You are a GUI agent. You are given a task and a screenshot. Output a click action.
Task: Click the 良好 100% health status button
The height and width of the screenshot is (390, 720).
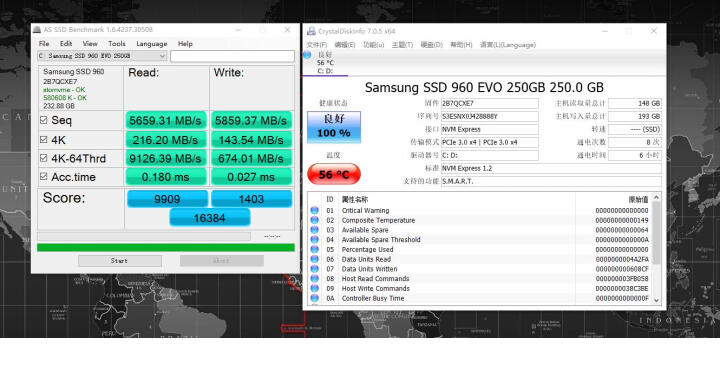(x=334, y=126)
